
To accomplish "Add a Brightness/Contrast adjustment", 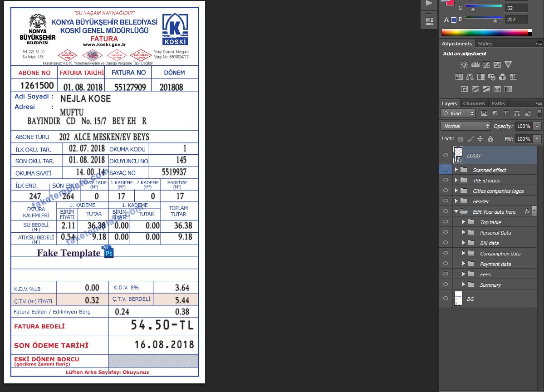I will pyautogui.click(x=464, y=65).
